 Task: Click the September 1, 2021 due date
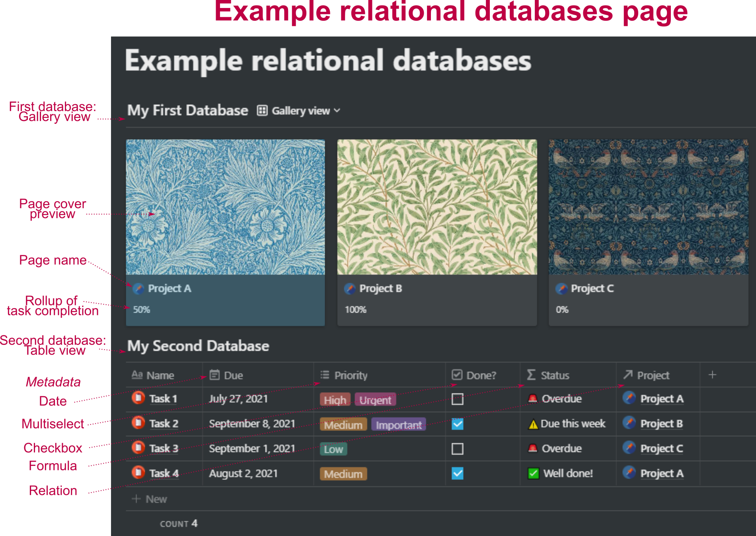click(x=252, y=448)
